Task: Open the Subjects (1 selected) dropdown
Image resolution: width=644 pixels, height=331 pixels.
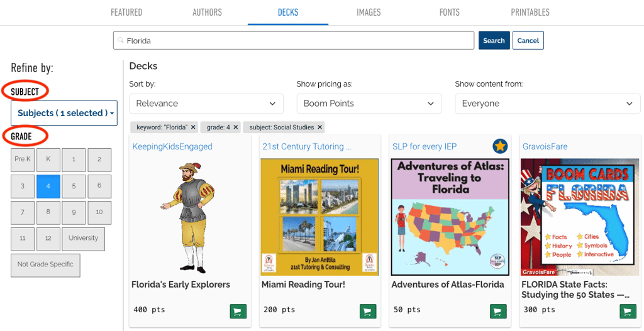Action: coord(64,113)
